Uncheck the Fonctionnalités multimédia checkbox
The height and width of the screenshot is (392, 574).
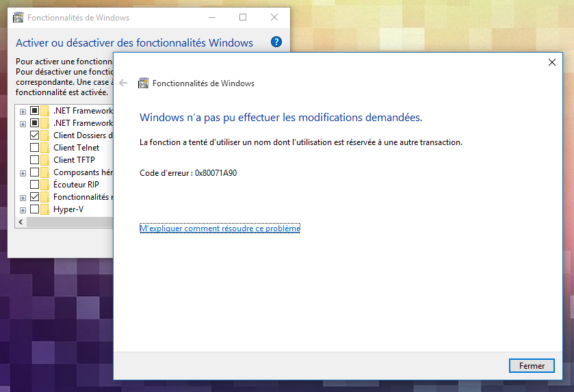[x=34, y=197]
